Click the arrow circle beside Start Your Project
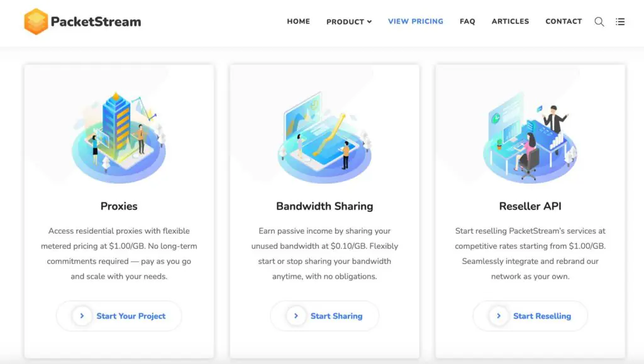This screenshot has height=364, width=644. click(x=82, y=316)
